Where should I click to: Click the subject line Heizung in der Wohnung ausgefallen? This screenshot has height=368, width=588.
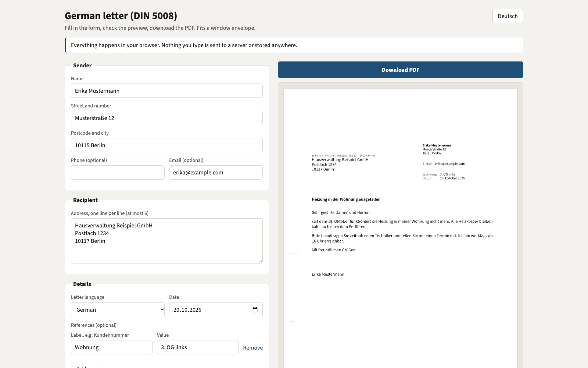pos(346,199)
